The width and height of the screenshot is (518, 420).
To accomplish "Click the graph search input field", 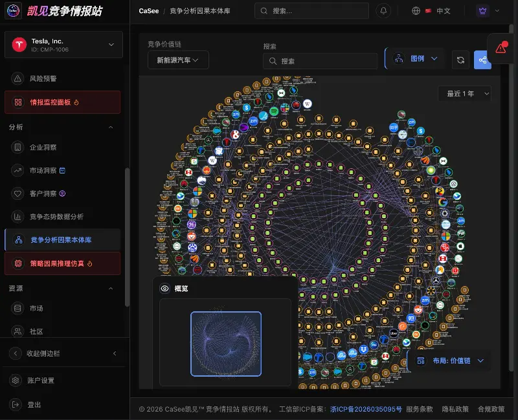I will (x=320, y=61).
